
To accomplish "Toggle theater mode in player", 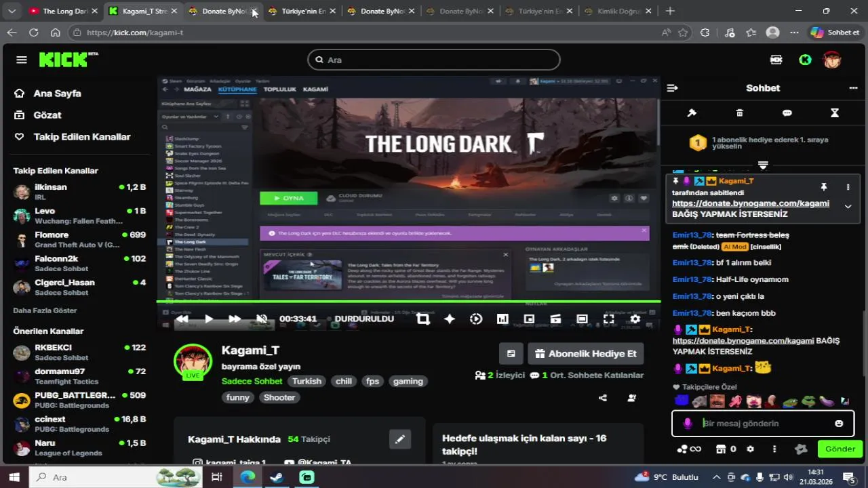I will pos(582,319).
